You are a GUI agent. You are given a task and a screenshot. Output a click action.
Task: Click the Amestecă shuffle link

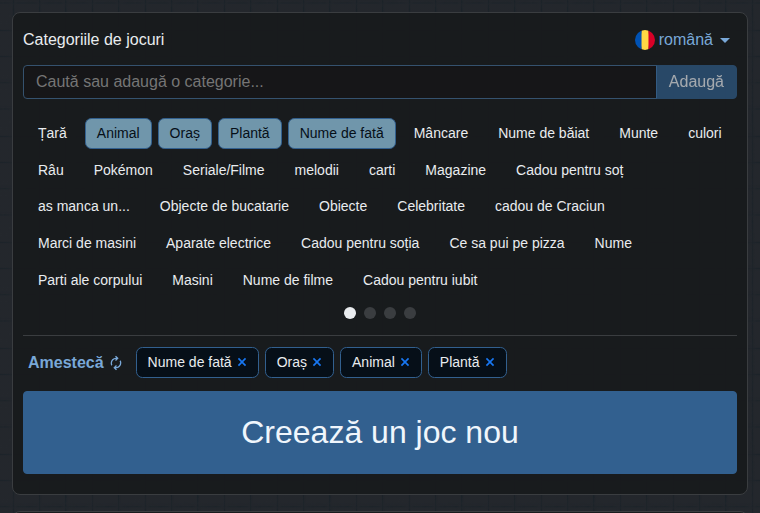75,363
